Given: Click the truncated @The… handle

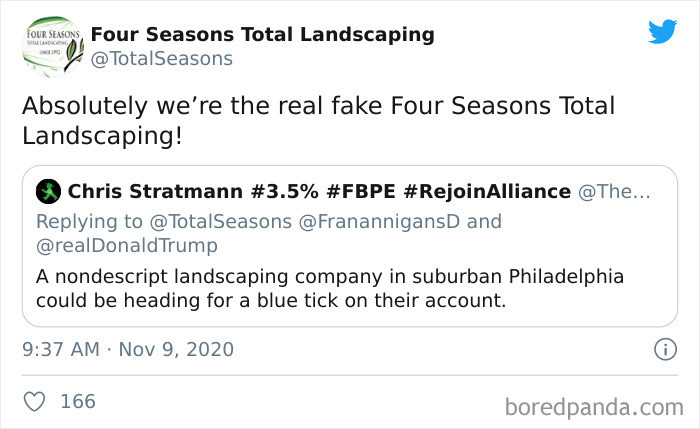Looking at the screenshot, I should point(614,192).
